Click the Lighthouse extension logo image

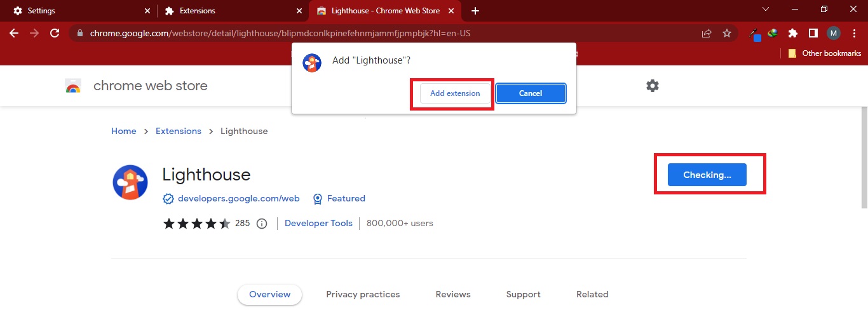[x=130, y=183]
